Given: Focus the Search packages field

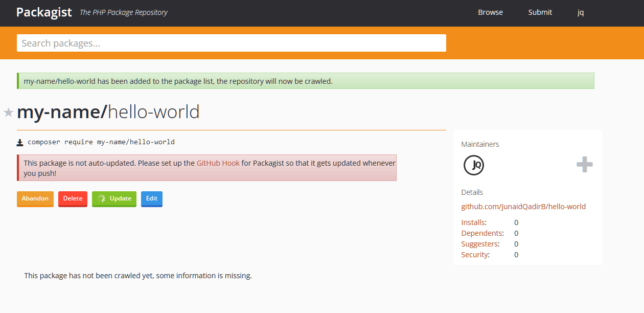Looking at the screenshot, I should pos(232,43).
